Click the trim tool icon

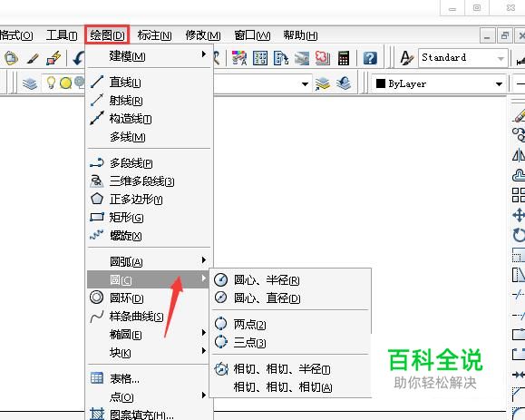click(519, 295)
